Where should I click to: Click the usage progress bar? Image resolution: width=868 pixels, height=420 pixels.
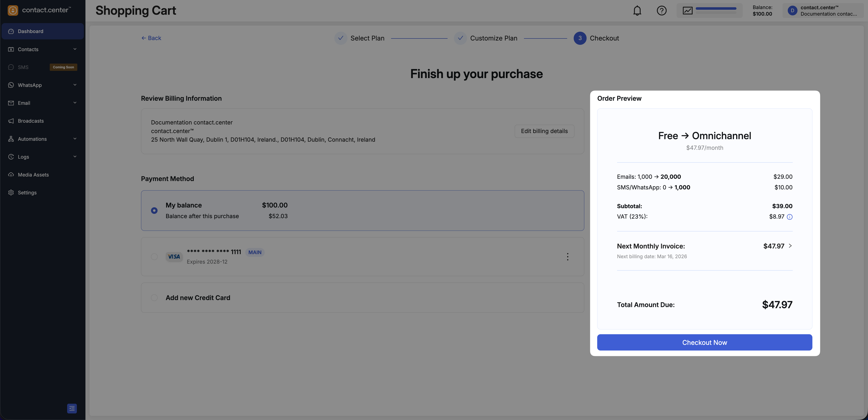(x=716, y=9)
